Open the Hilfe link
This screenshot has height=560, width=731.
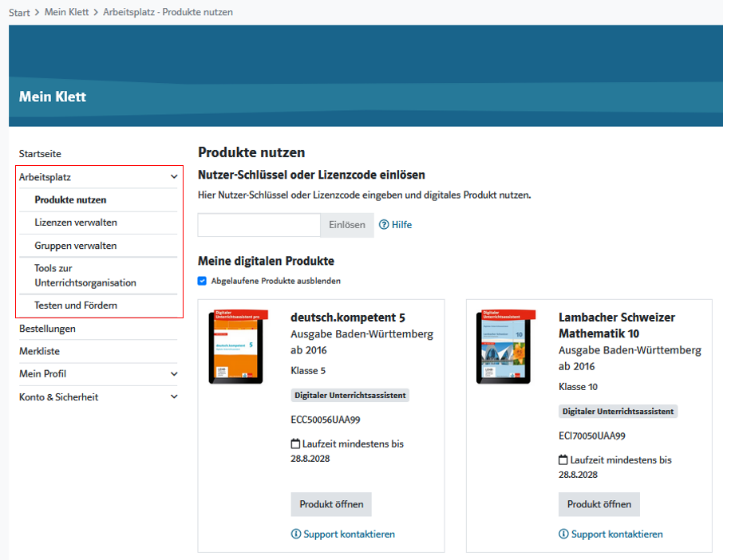[401, 225]
